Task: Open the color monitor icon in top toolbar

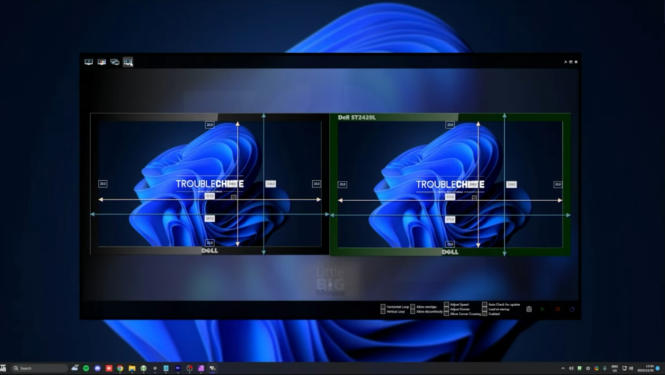Action: [x=102, y=62]
